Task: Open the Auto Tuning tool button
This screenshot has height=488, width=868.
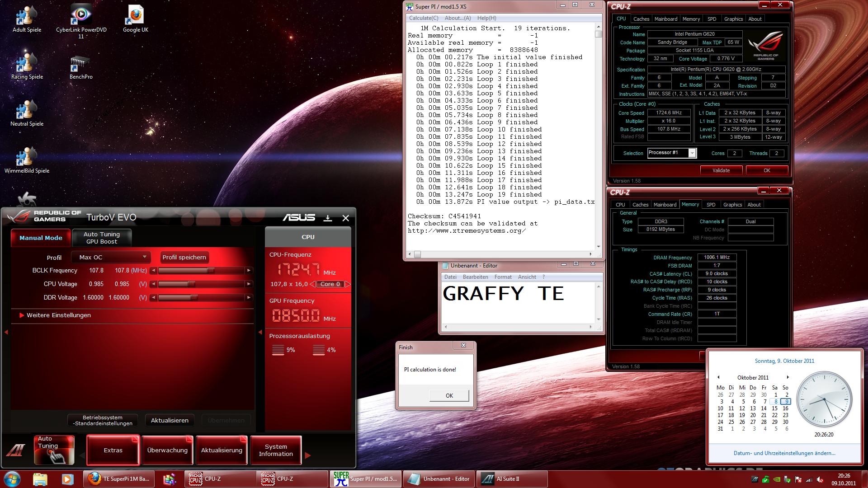Action: coord(54,450)
